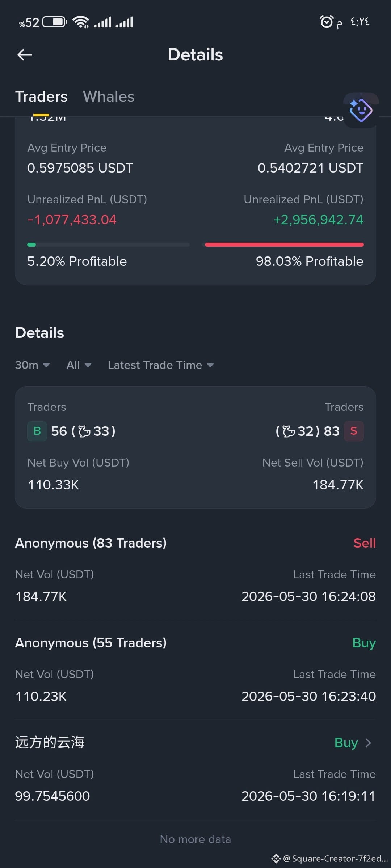The image size is (391, 868).
Task: Open Latest Trade Time sort dropdown
Action: click(x=161, y=365)
